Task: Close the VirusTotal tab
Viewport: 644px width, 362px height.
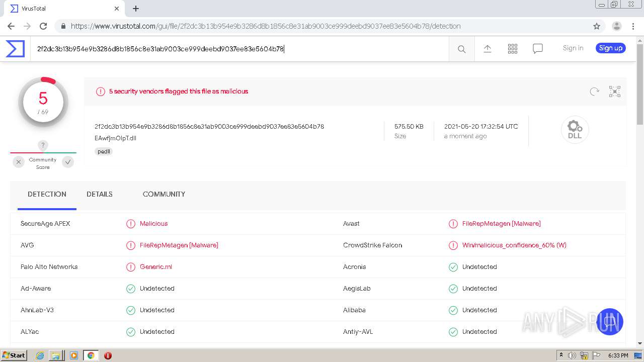Action: pos(117,9)
